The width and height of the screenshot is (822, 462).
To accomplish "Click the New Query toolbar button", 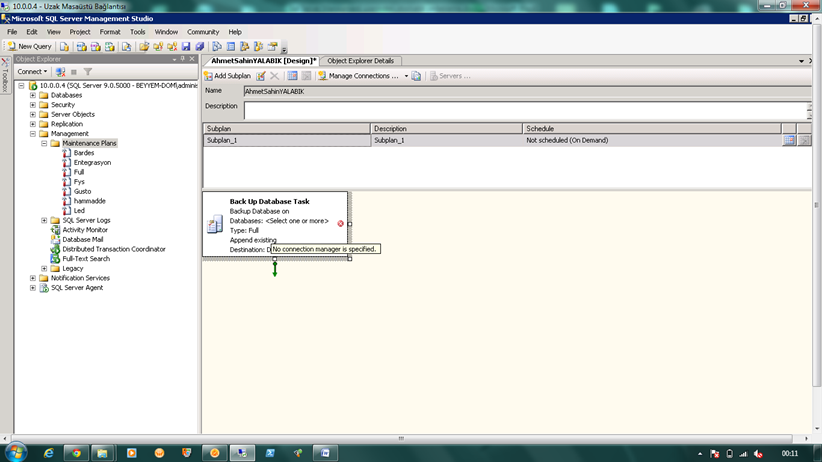I will [x=29, y=47].
